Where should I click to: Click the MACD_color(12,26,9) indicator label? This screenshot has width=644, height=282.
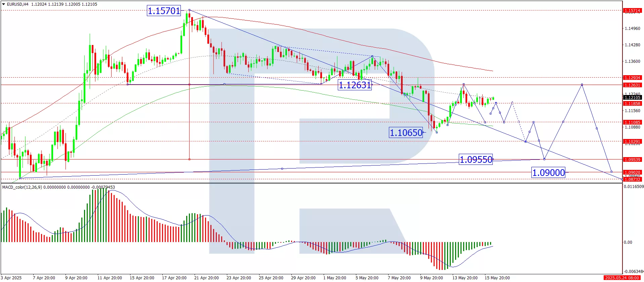(22, 187)
